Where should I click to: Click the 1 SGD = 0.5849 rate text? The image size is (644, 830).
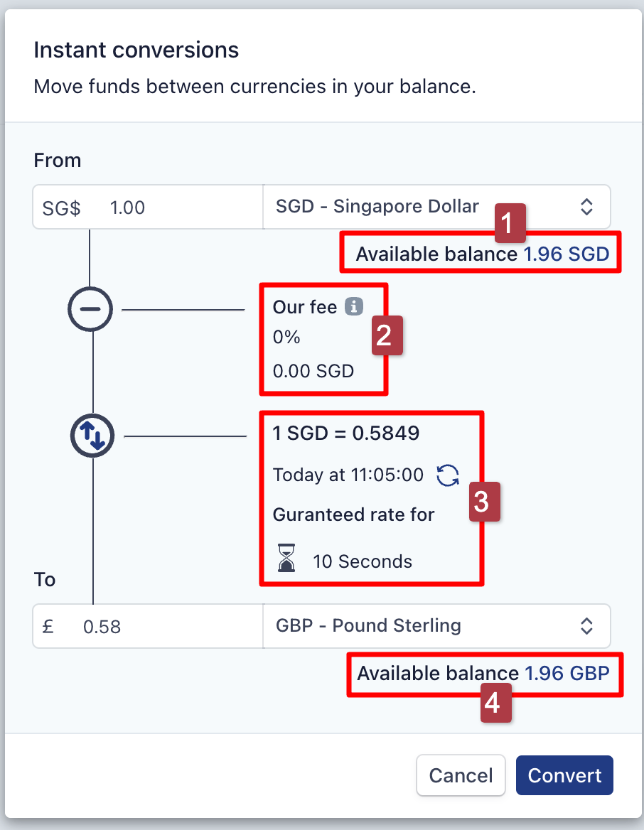[x=346, y=433]
